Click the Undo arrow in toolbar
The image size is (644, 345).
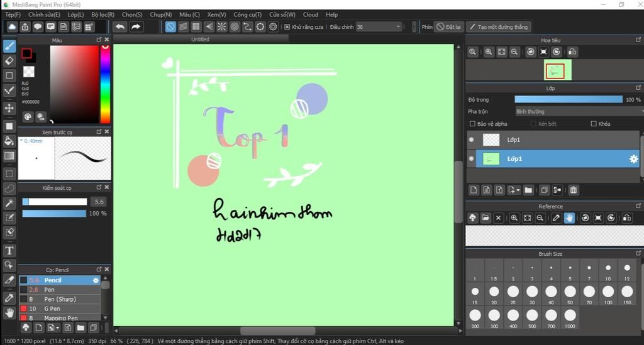click(120, 27)
